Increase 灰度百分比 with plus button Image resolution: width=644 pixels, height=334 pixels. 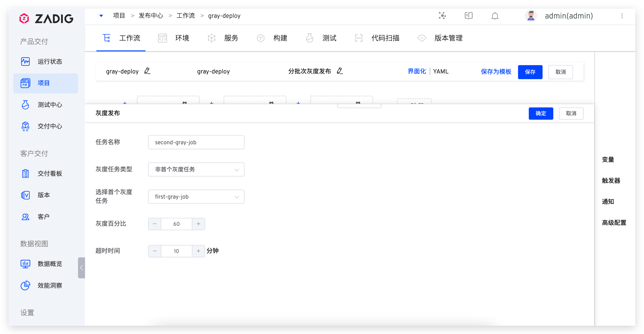coord(198,224)
